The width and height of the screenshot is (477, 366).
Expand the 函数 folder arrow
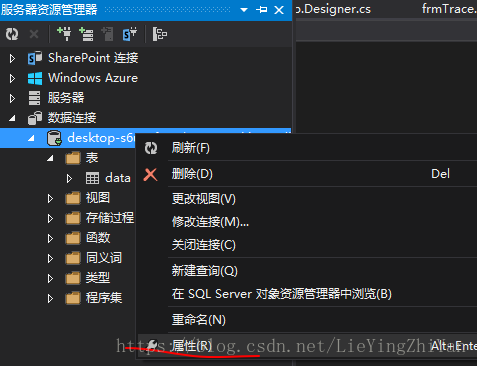tap(50, 238)
